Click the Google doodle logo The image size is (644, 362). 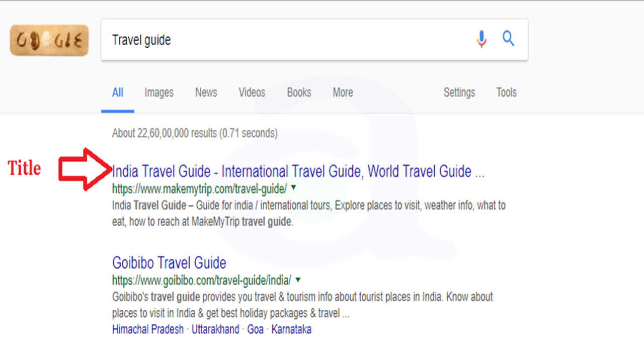point(49,40)
